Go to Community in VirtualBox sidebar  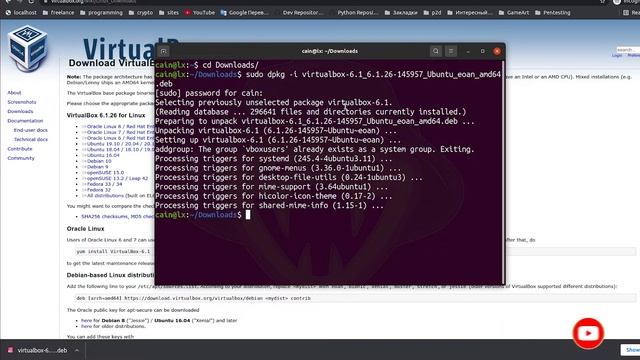pyautogui.click(x=21, y=158)
